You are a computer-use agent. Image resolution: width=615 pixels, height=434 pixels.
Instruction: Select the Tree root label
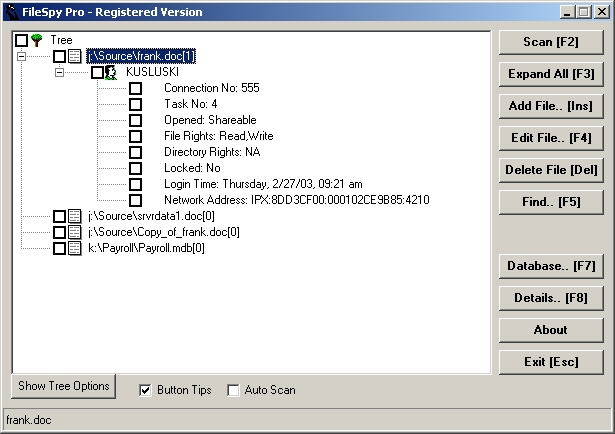[61, 40]
